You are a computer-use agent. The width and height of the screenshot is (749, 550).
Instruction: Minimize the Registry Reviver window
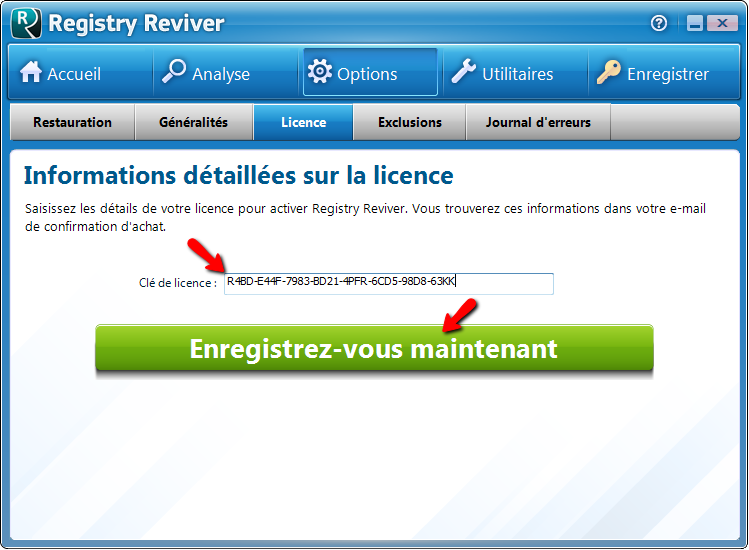tap(695, 23)
